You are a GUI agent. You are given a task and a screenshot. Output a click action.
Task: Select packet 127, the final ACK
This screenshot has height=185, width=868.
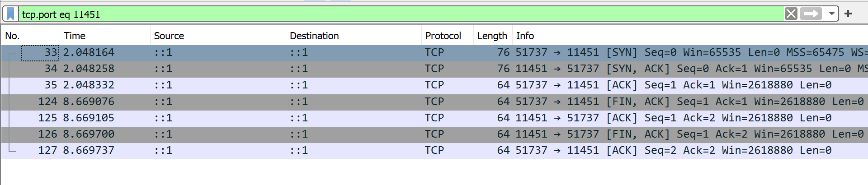[316, 151]
